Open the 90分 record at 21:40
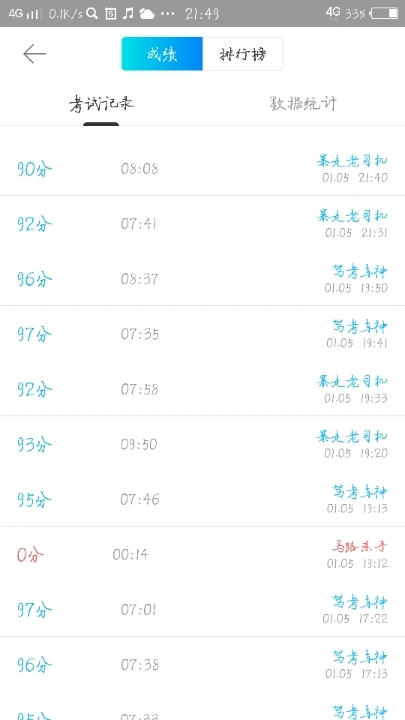The height and width of the screenshot is (720, 405). tap(202, 169)
